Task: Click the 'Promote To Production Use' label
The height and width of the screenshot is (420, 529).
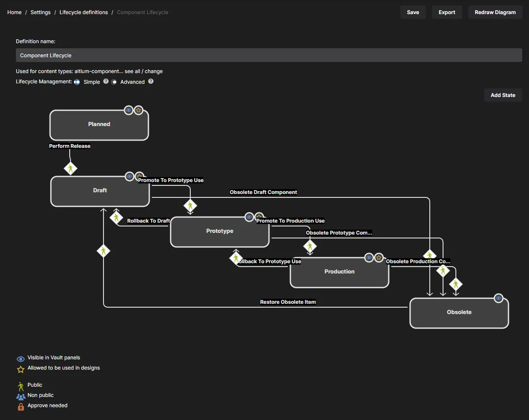Action: coord(290,221)
